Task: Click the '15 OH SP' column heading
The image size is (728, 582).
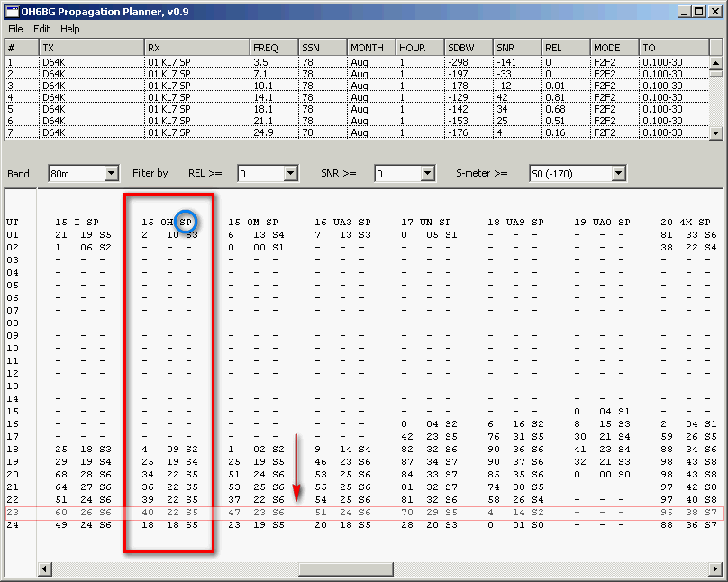Action: tap(167, 222)
